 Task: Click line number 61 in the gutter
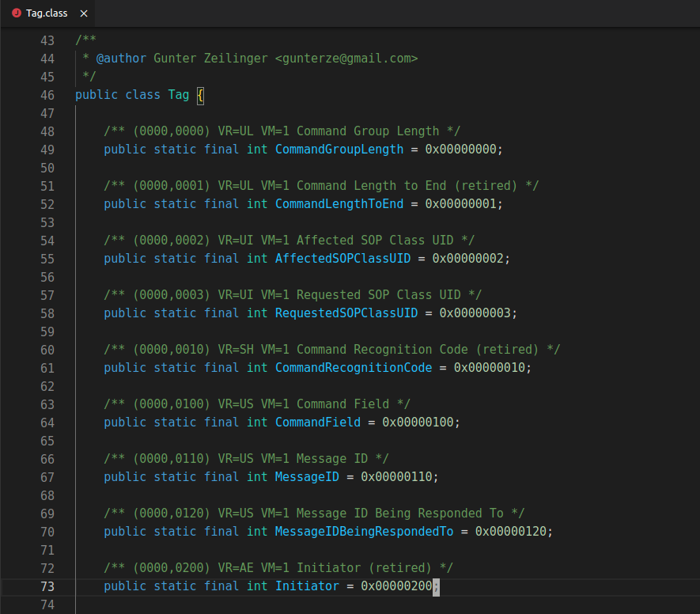click(x=47, y=368)
